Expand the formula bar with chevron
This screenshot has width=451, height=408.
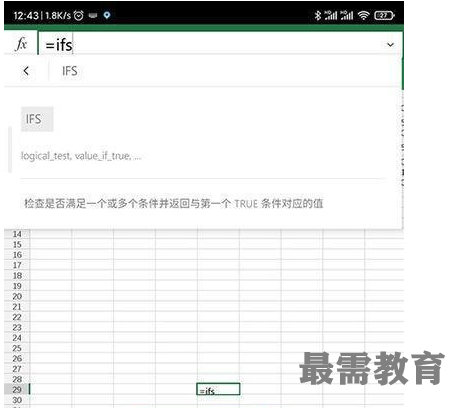(x=390, y=44)
